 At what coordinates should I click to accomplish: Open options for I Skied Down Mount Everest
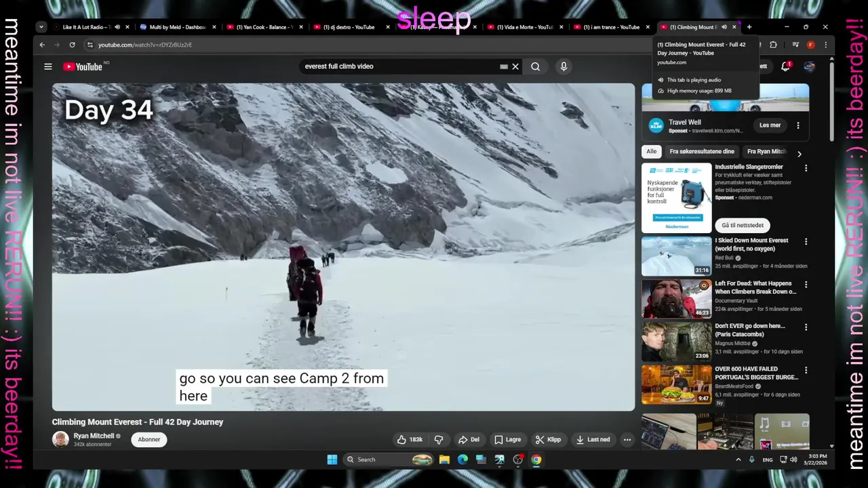(x=806, y=241)
